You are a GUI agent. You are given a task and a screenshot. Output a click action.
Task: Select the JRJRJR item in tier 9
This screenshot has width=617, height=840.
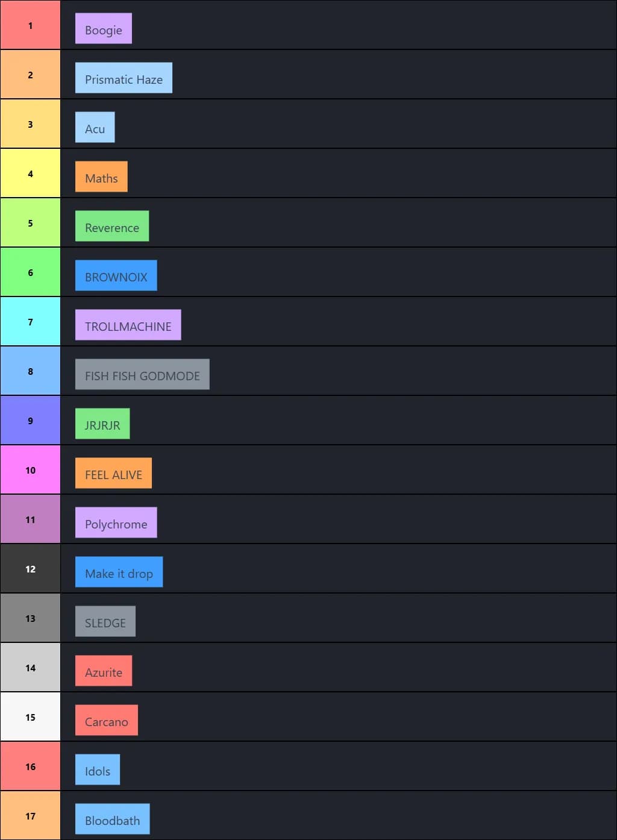click(x=102, y=423)
